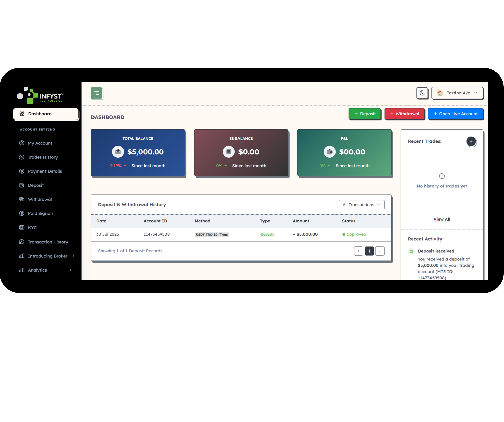Image resolution: width=504 pixels, height=422 pixels.
Task: Toggle dark mode with the moon icon
Action: [x=422, y=93]
